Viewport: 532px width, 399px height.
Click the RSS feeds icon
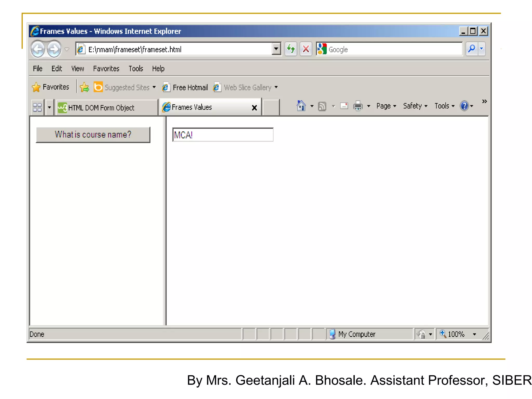tap(322, 106)
